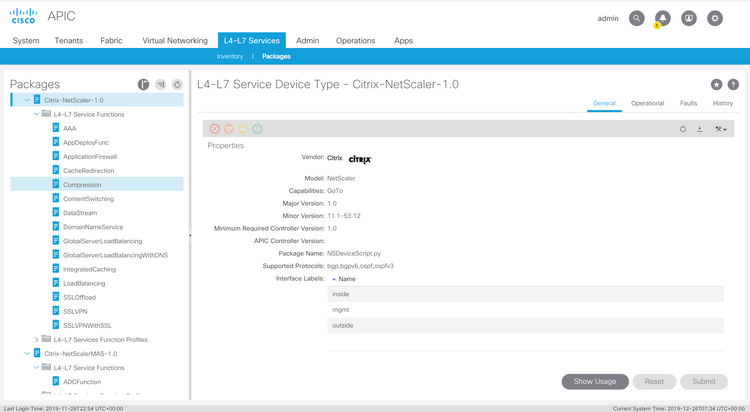Click the critical faults red icon

(x=215, y=129)
